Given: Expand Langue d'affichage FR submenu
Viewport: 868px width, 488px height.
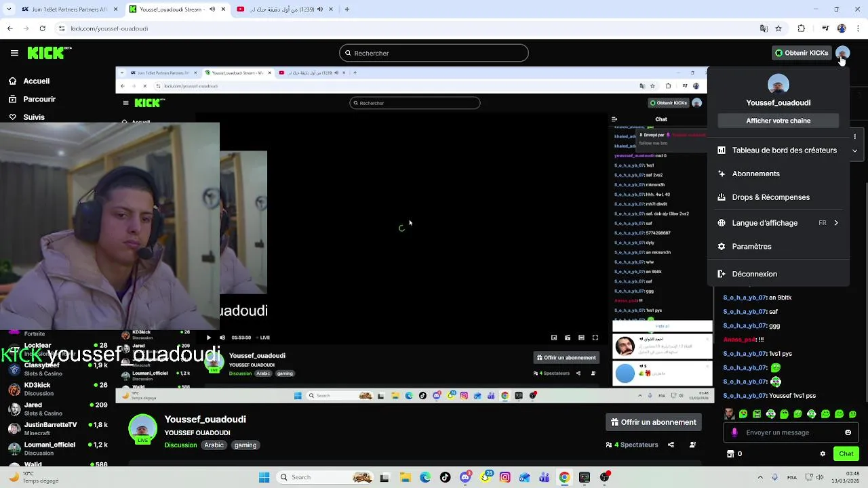Looking at the screenshot, I should pos(778,223).
